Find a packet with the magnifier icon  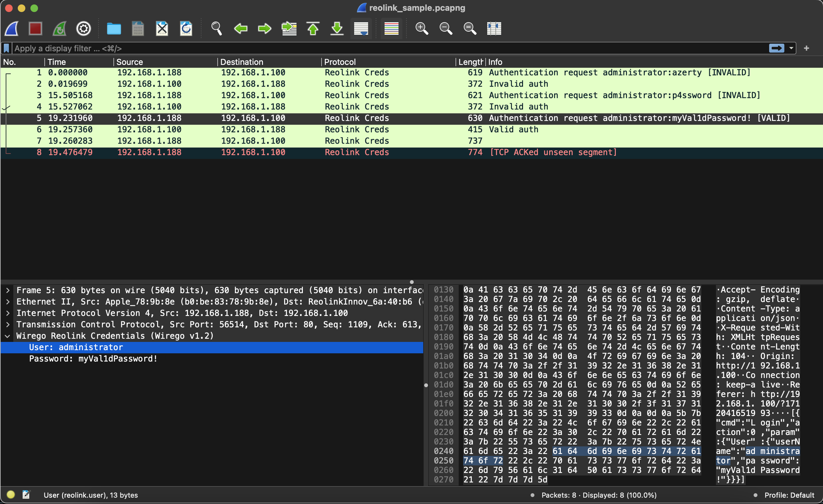(216, 28)
